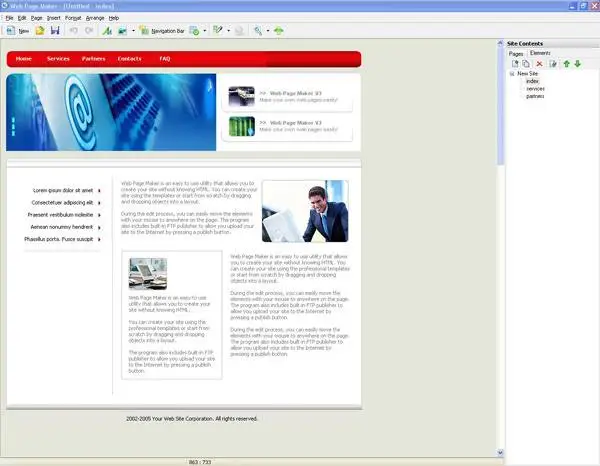Select the top dark Web Page Maker thumbnail
Image resolution: width=600 pixels, height=466 pixels.
point(241,96)
